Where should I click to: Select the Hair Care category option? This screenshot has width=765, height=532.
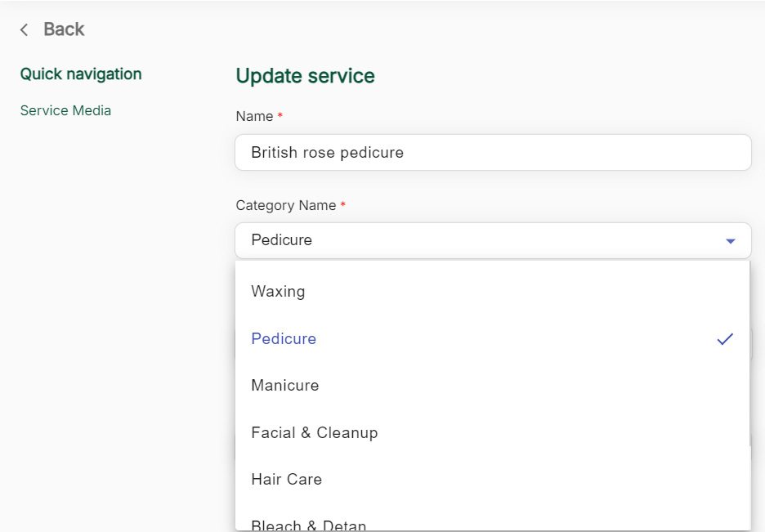click(x=286, y=480)
